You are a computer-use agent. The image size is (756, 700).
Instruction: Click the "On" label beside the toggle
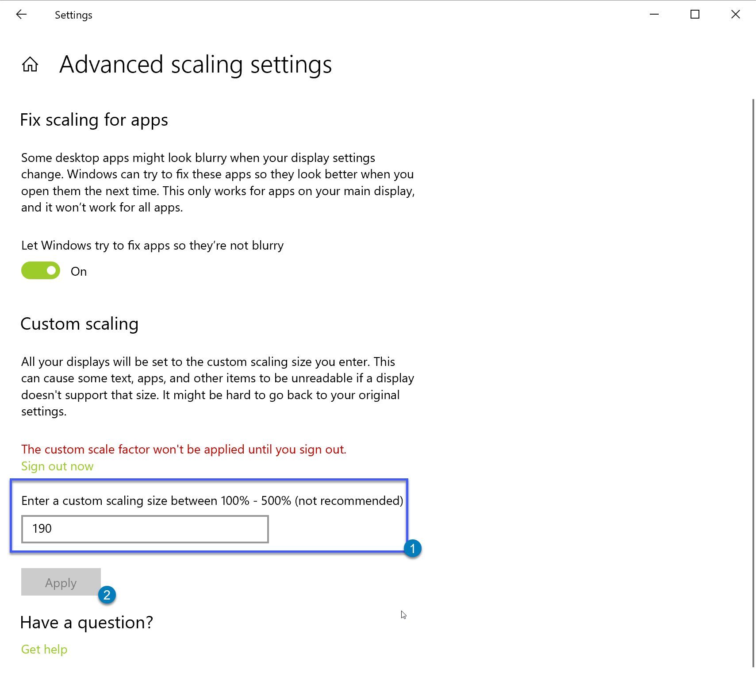tap(79, 272)
